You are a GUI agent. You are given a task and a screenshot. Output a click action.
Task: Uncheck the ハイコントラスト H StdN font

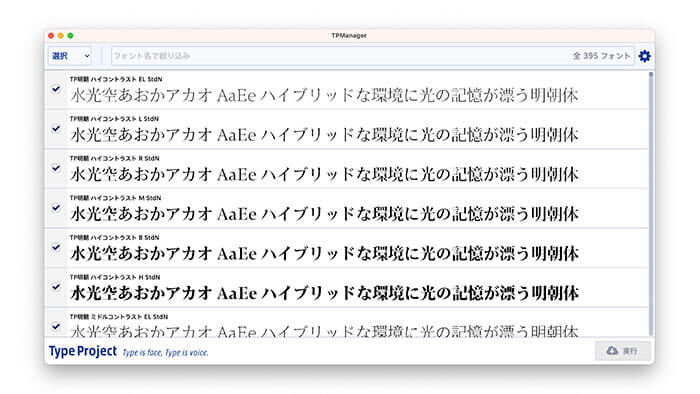(x=56, y=287)
